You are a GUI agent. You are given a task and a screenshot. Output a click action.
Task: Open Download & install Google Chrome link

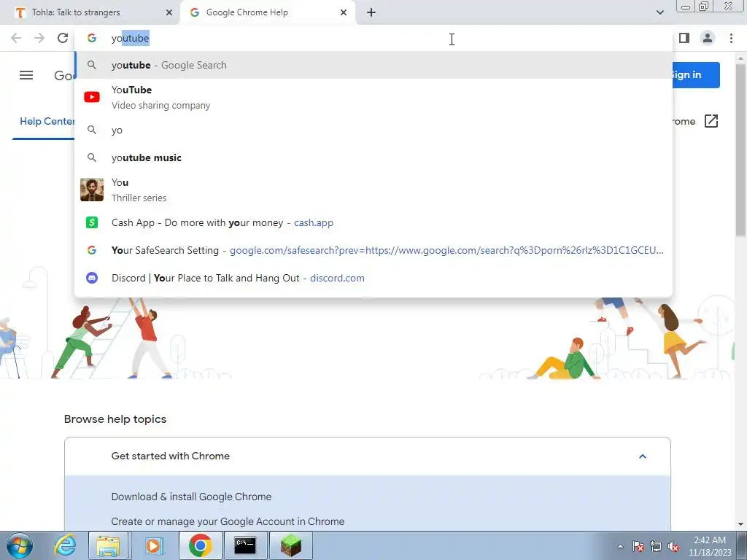pyautogui.click(x=192, y=497)
